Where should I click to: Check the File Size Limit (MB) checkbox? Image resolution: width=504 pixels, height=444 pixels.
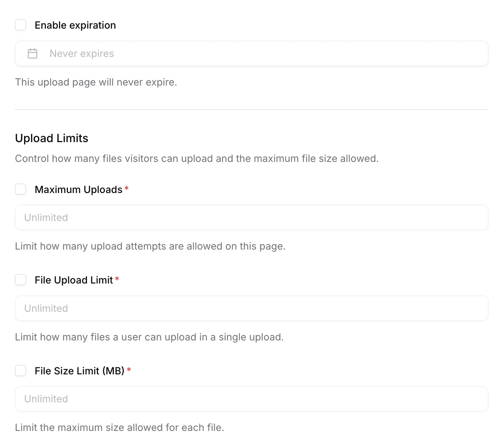click(x=20, y=370)
